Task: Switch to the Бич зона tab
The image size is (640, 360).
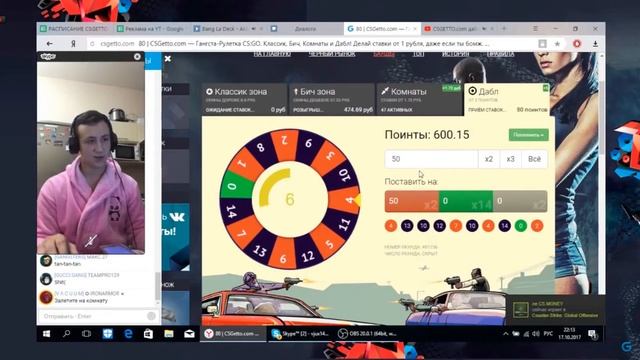Action: [x=331, y=100]
